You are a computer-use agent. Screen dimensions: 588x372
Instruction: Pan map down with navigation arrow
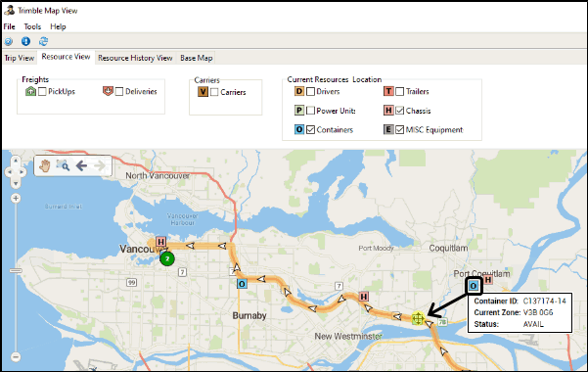16,184
